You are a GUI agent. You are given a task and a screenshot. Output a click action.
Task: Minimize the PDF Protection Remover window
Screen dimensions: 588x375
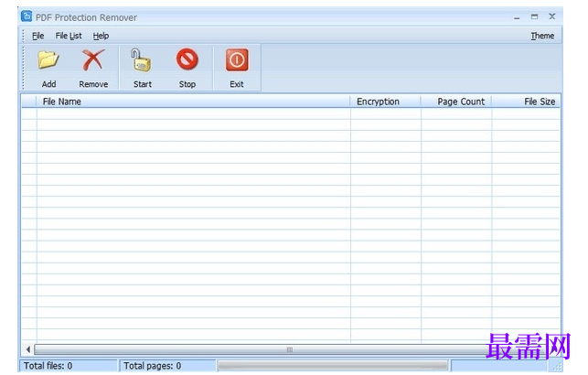pyautogui.click(x=517, y=16)
